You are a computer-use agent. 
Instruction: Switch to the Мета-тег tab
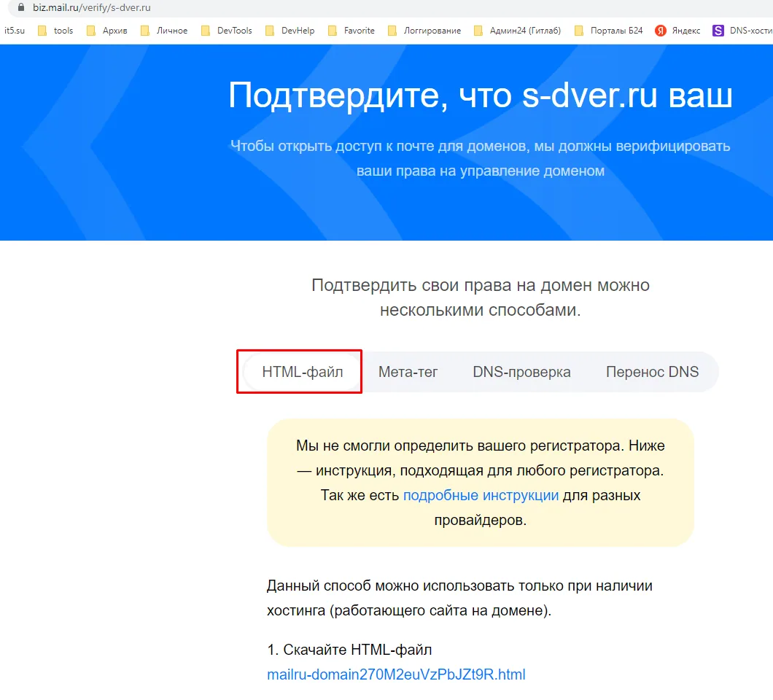point(408,372)
